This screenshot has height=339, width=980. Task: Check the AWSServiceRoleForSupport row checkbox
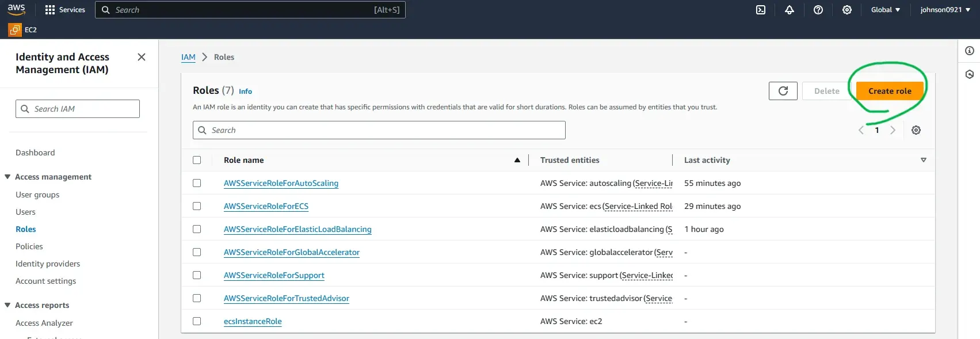coord(197,275)
